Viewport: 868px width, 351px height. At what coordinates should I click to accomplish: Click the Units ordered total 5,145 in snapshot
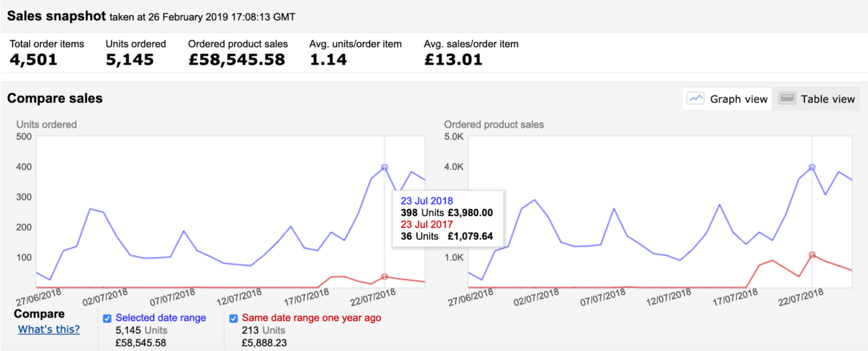pyautogui.click(x=130, y=60)
